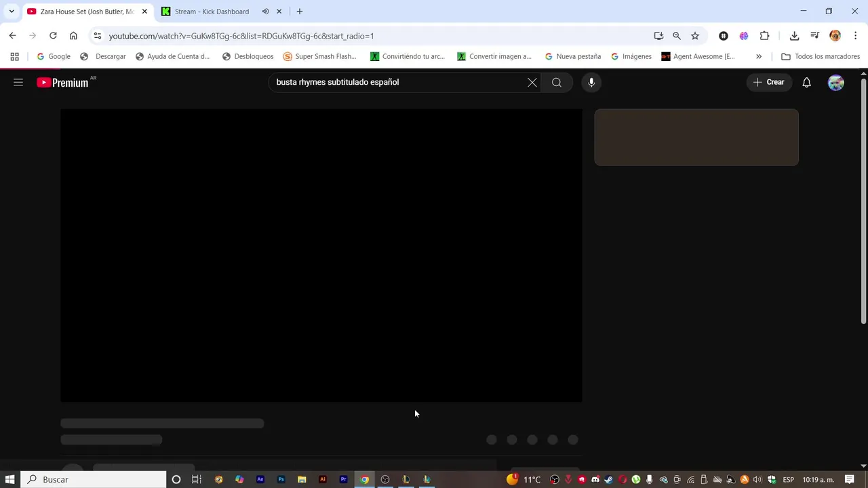The image size is (868, 488).
Task: Click the YouTube search magnifier button
Action: [x=557, y=82]
